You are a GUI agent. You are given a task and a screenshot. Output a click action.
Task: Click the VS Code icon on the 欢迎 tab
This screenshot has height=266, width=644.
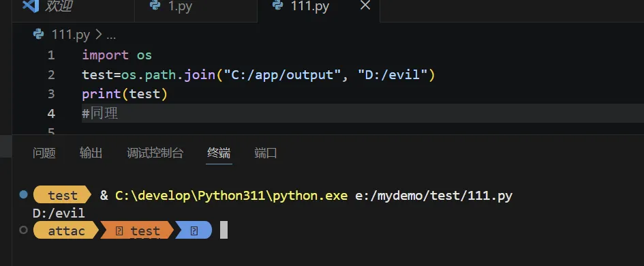(x=31, y=5)
